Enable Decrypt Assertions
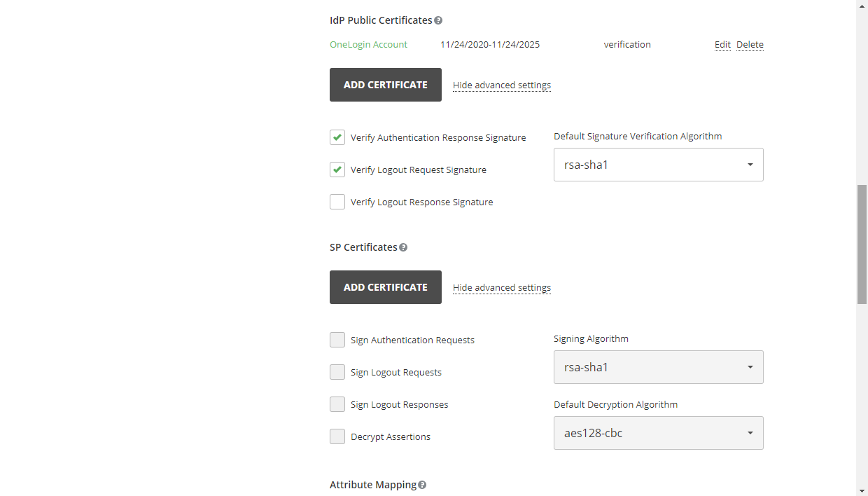 337,436
